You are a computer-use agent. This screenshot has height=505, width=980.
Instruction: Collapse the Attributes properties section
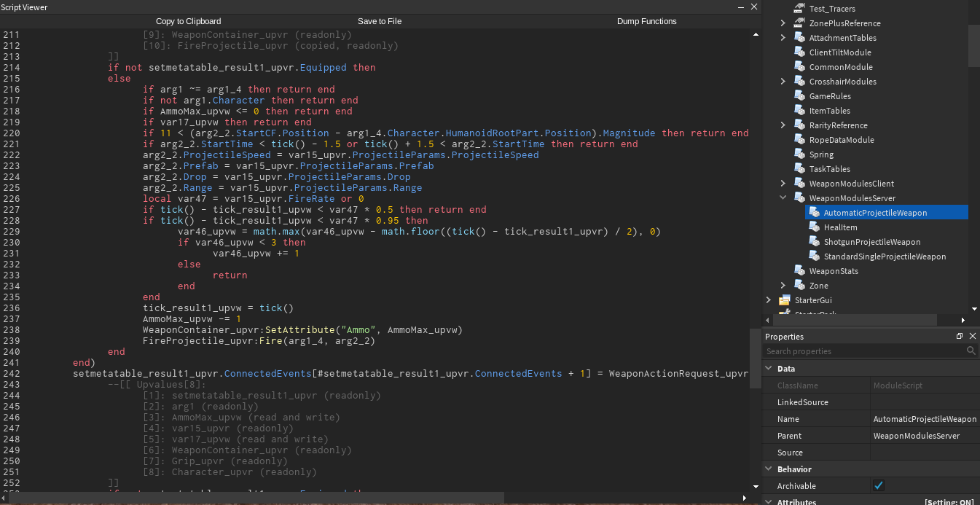[x=769, y=502]
